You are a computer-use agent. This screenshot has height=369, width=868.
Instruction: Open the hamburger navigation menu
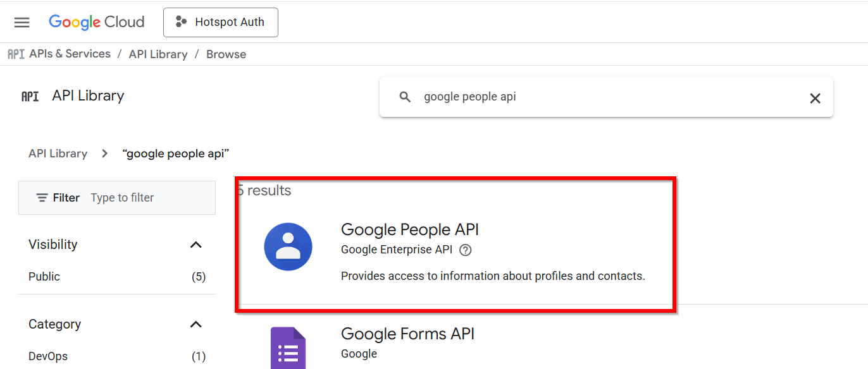22,23
